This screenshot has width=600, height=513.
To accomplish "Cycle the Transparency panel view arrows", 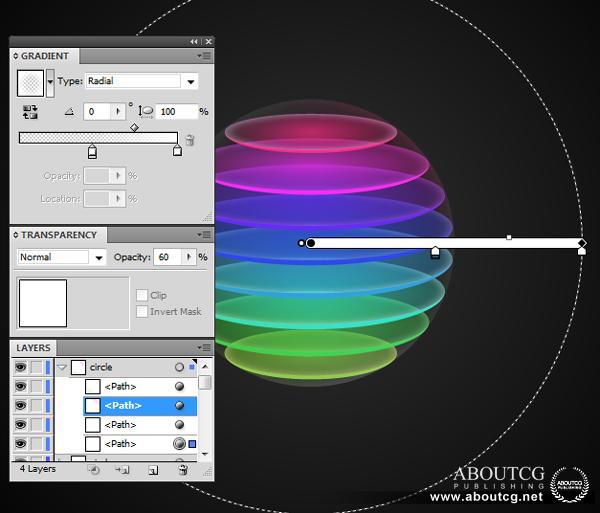I will (x=16, y=235).
